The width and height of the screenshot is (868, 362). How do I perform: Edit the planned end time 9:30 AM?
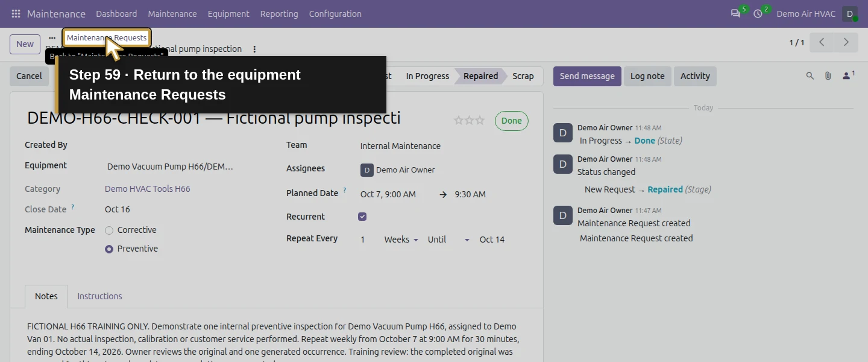click(470, 194)
